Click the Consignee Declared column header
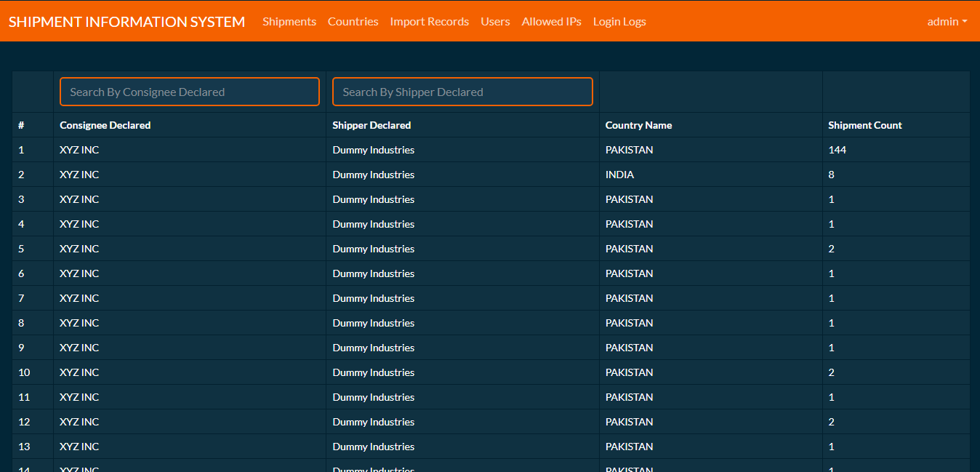This screenshot has width=980, height=472. point(105,125)
